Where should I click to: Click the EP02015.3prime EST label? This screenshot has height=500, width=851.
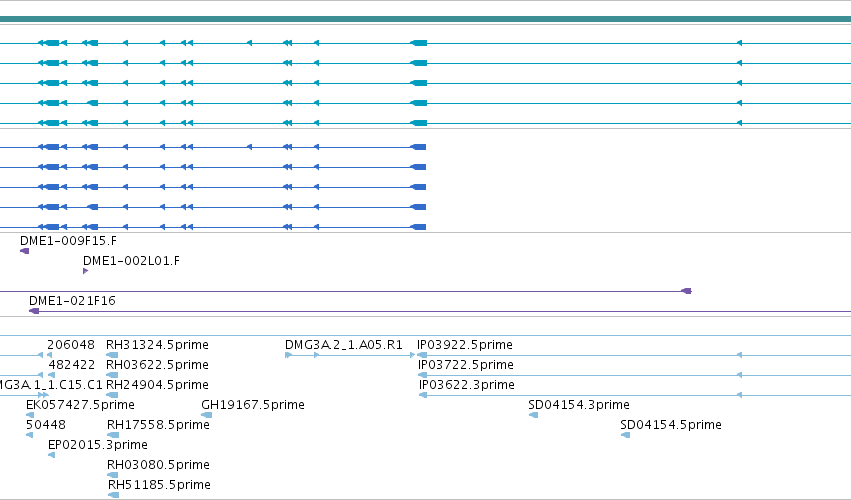(98, 445)
